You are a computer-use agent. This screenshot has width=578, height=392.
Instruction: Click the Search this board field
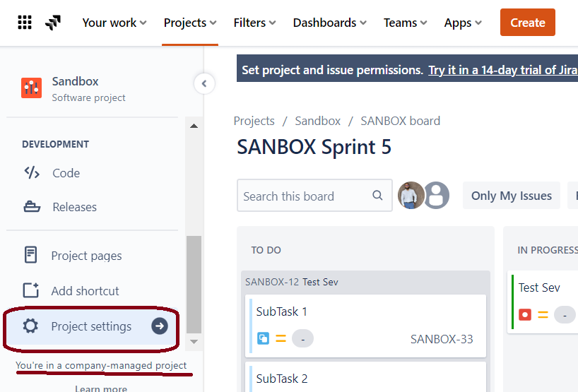pos(314,196)
